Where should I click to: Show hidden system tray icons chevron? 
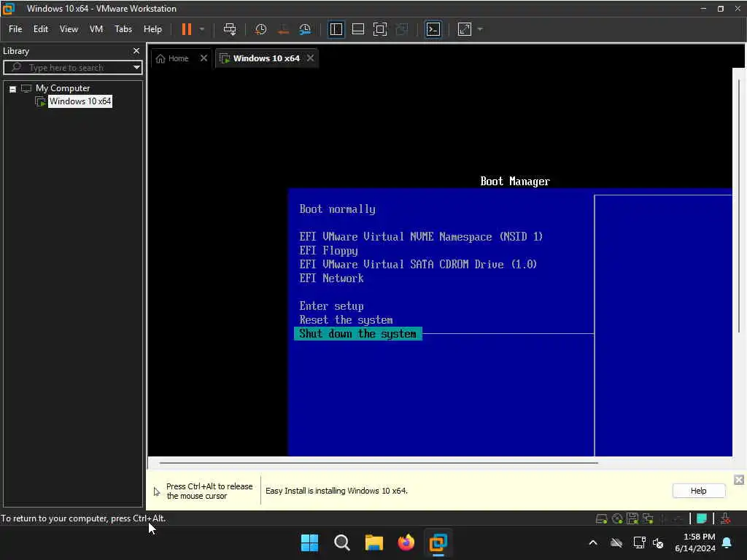(593, 542)
